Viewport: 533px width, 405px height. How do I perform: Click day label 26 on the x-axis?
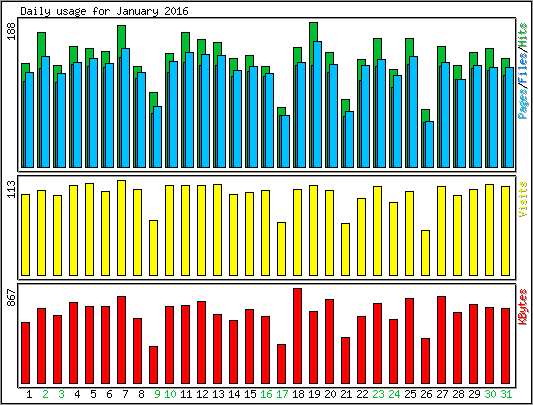coord(426,394)
